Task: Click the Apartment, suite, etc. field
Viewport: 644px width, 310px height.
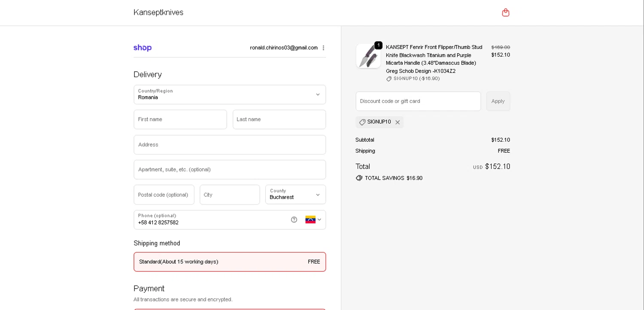Action: click(230, 169)
